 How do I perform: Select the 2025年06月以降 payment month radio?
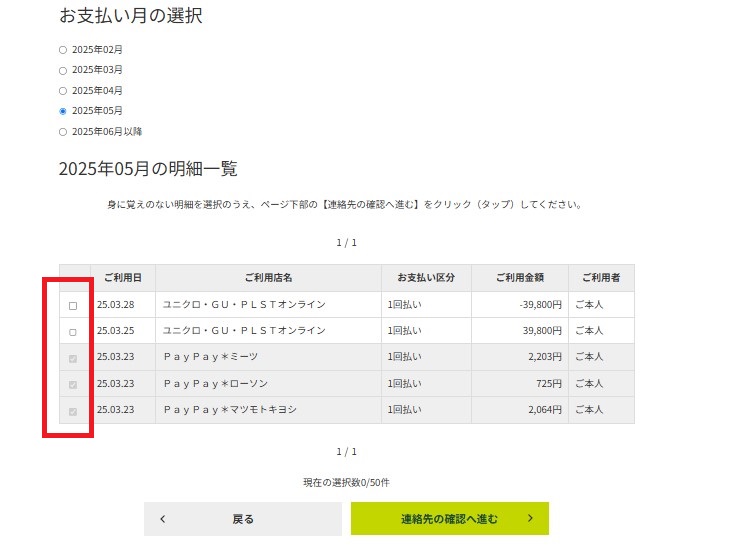[63, 132]
